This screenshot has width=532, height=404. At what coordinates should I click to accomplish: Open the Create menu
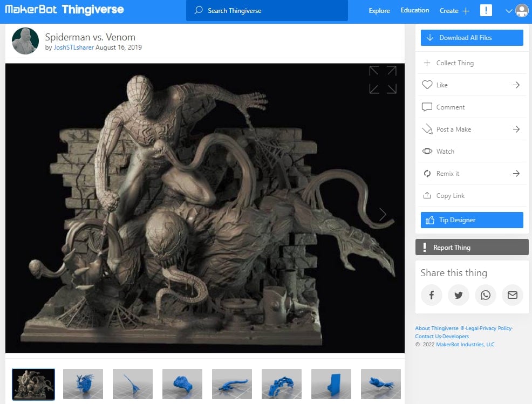(449, 10)
